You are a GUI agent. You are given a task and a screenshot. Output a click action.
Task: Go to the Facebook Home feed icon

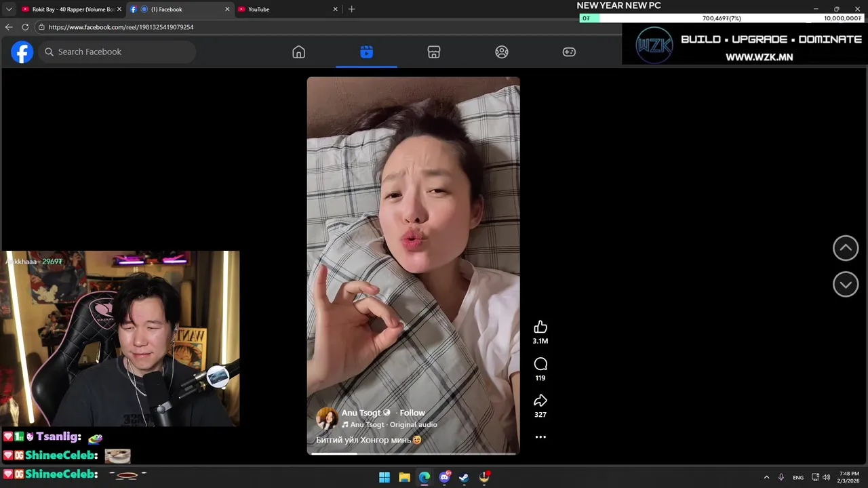coord(298,52)
